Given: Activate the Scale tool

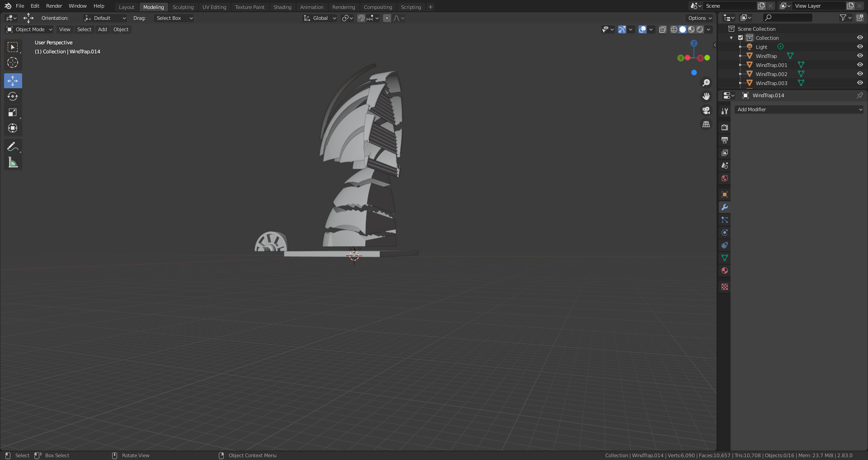Looking at the screenshot, I should pyautogui.click(x=13, y=112).
